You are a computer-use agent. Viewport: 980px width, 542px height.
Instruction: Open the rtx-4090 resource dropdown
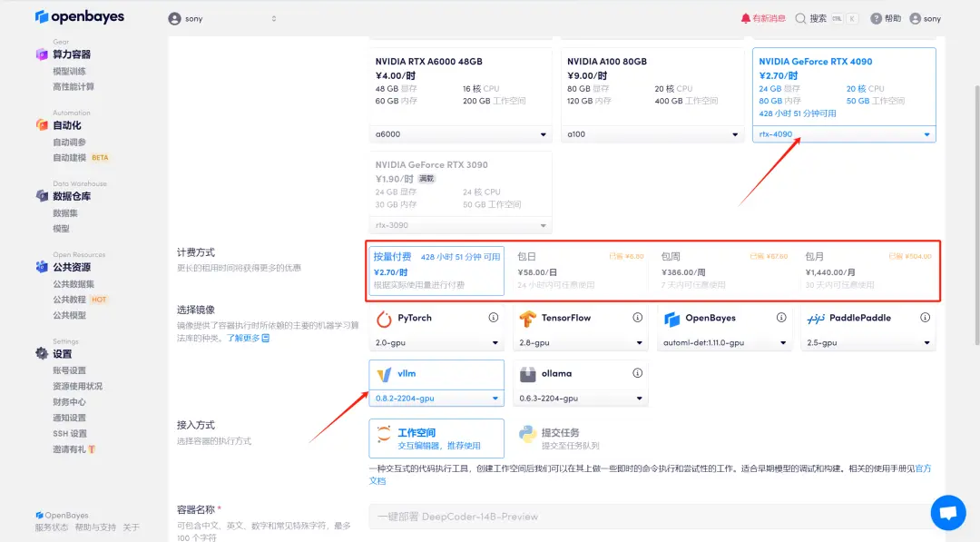click(x=845, y=134)
